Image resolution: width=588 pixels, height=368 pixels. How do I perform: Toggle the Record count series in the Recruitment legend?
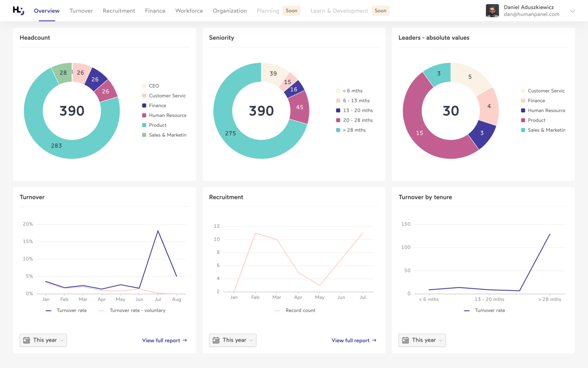tap(300, 310)
